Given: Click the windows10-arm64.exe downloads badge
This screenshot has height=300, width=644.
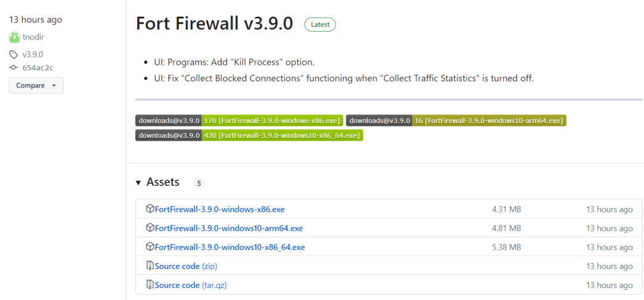Looking at the screenshot, I should (456, 120).
